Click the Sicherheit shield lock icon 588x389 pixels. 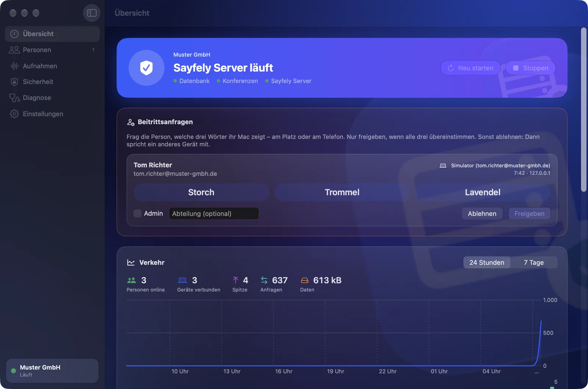14,82
